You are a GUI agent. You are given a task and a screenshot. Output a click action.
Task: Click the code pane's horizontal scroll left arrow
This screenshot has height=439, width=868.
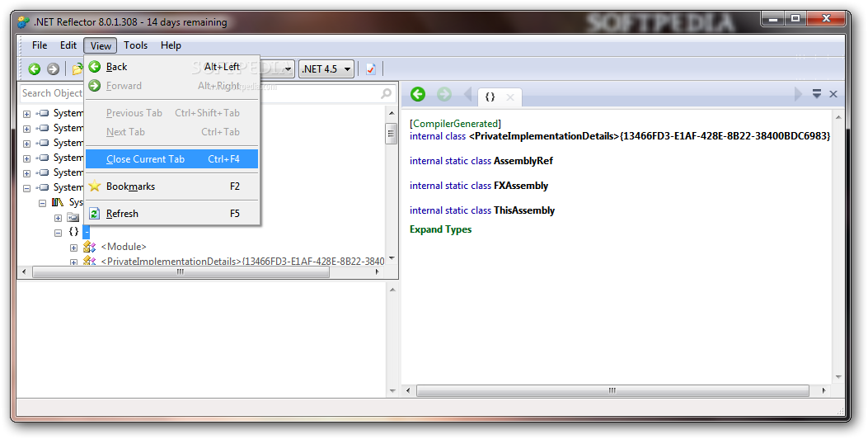coord(409,391)
